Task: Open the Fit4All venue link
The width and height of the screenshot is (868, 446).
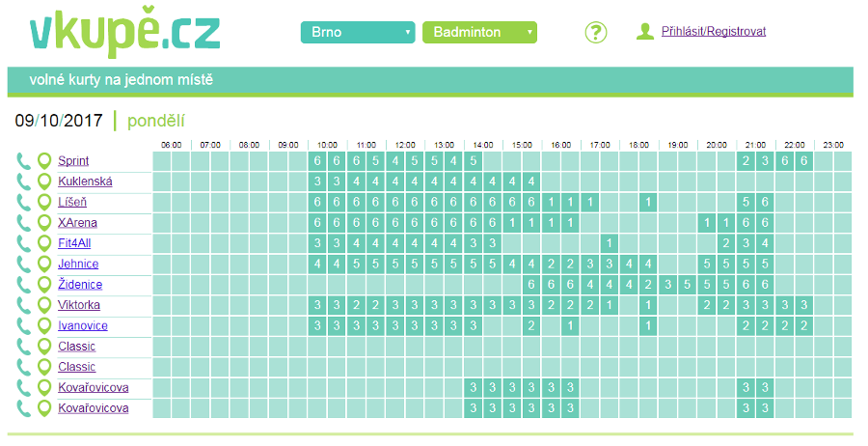Action: [74, 243]
